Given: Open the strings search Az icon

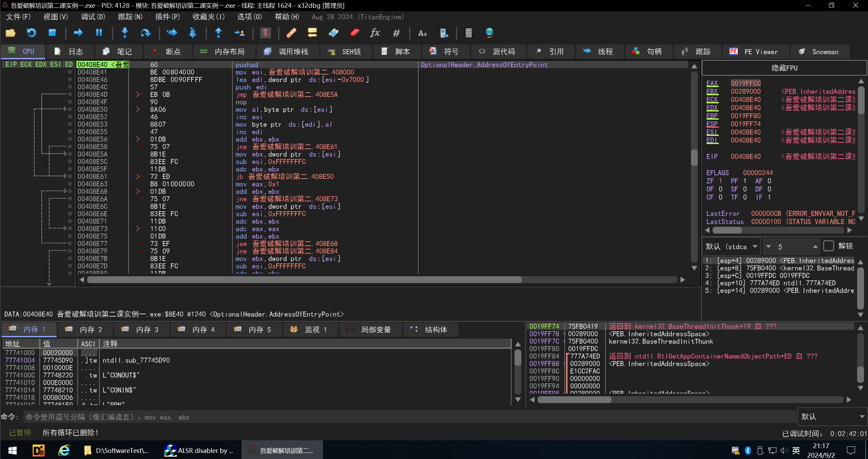Looking at the screenshot, I should [x=422, y=33].
